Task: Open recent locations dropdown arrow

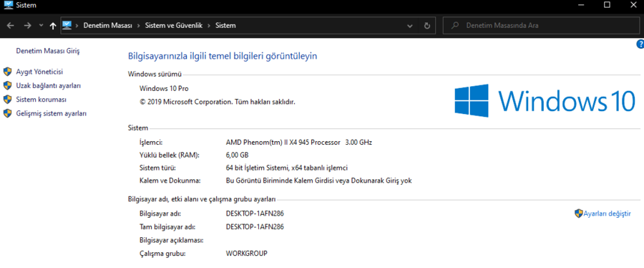Action: tap(41, 26)
